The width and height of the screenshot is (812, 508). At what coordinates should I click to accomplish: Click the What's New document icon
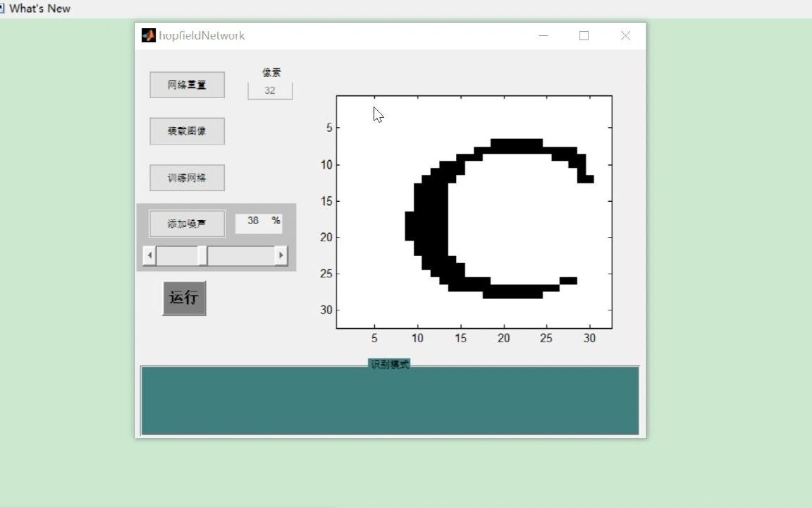6,8
